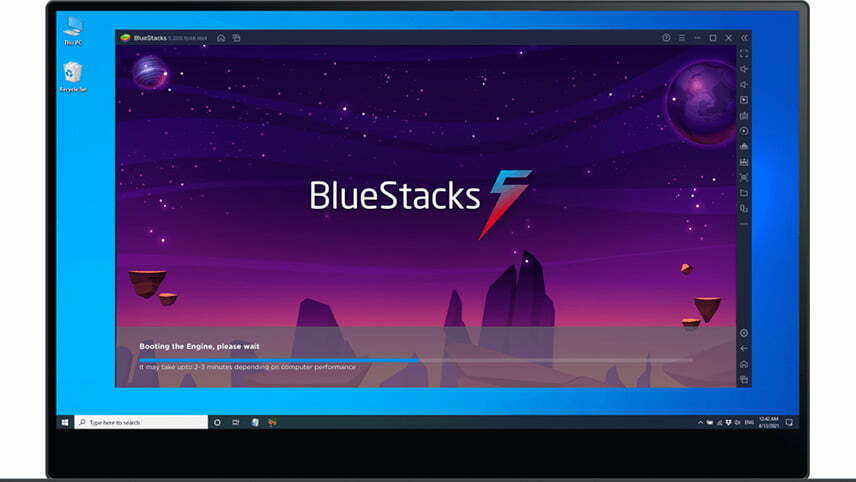Screen dimensions: 856x482
Task: Select the This PC desktop icon
Action: point(73,31)
